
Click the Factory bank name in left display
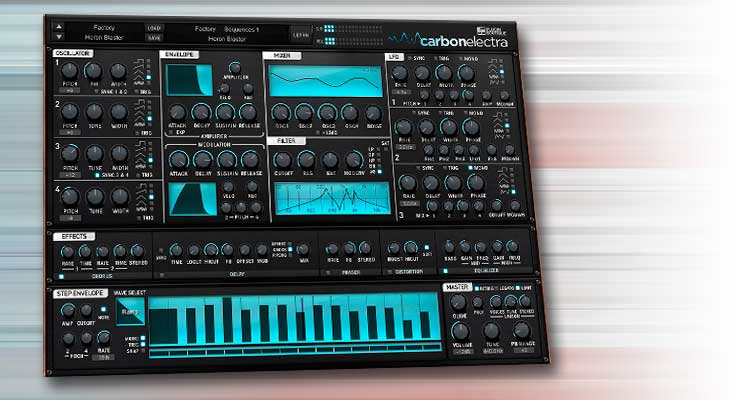pos(104,28)
